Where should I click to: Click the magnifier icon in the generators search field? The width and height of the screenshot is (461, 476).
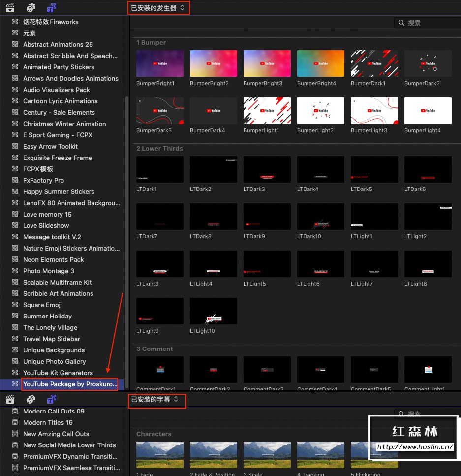(401, 23)
